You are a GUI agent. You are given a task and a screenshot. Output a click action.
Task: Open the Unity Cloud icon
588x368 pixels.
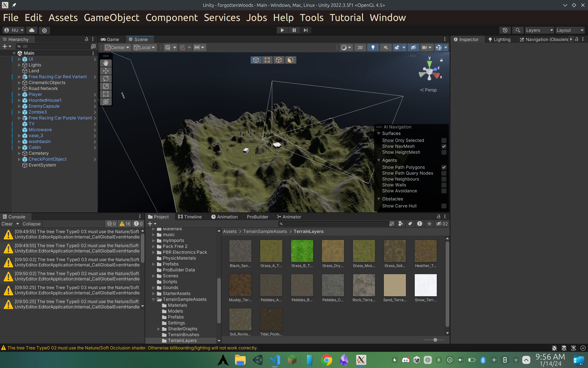point(32,30)
